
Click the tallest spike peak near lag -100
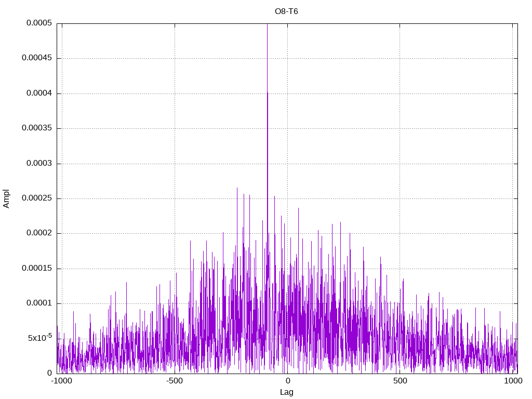pos(268,24)
